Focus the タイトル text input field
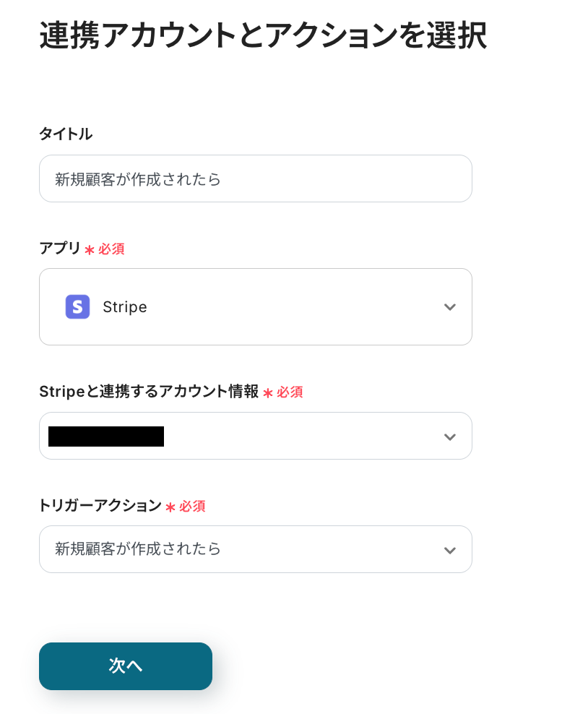Viewport: 588px width, 714px height. click(x=256, y=178)
